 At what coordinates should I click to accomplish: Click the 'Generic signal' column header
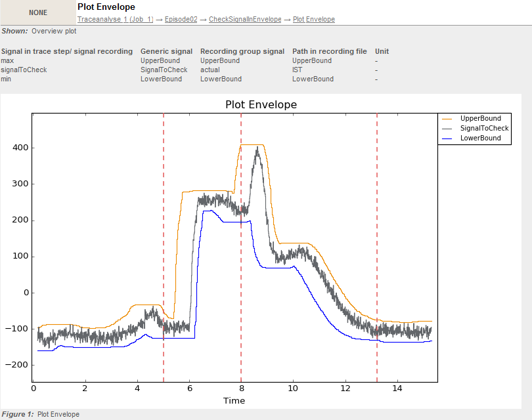tap(166, 51)
